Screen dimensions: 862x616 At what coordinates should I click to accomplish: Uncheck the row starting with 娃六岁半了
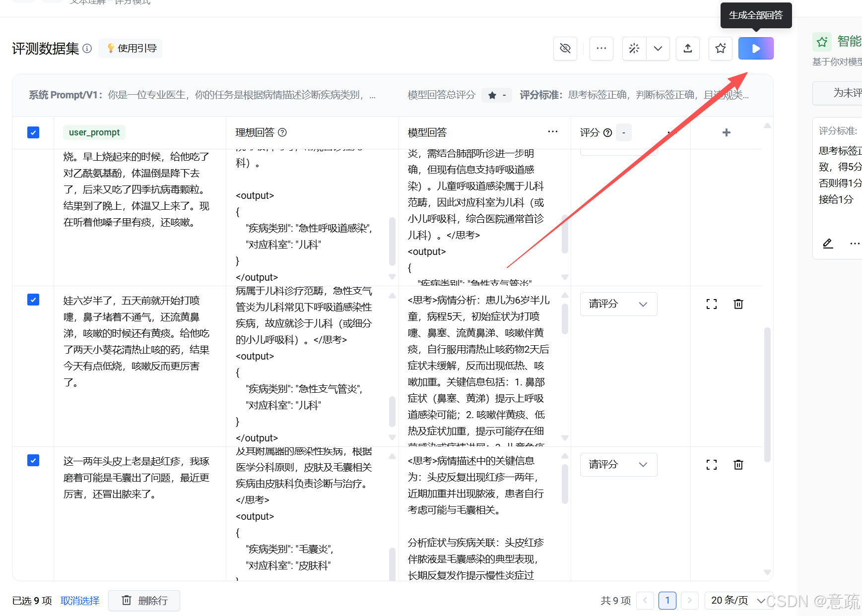coord(33,300)
